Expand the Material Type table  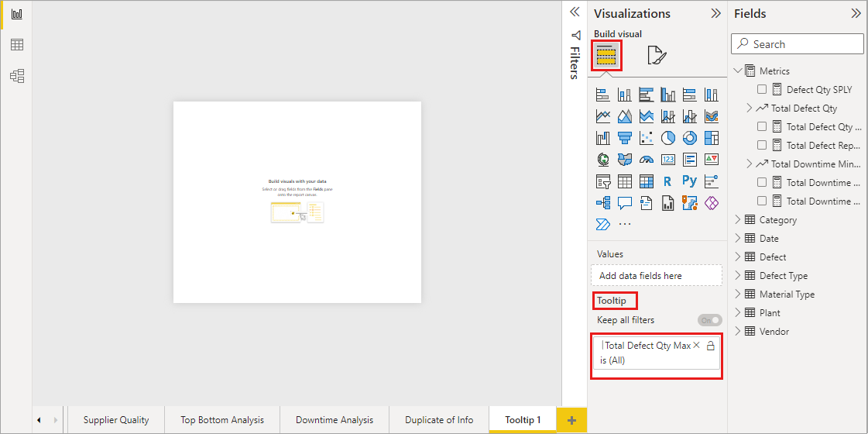(737, 294)
